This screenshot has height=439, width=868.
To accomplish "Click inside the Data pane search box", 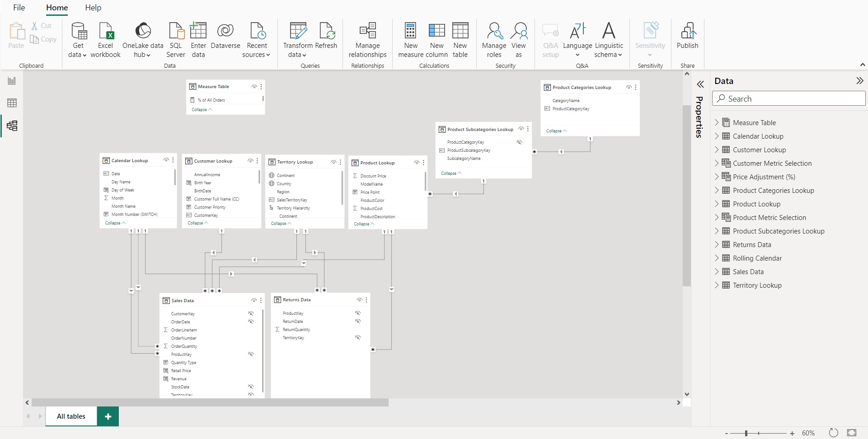I will (788, 98).
